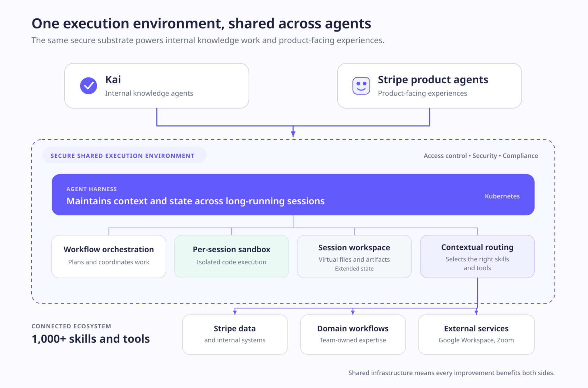588x388 pixels.
Task: Select the 'Workflow orchestration' heading
Action: click(x=109, y=249)
